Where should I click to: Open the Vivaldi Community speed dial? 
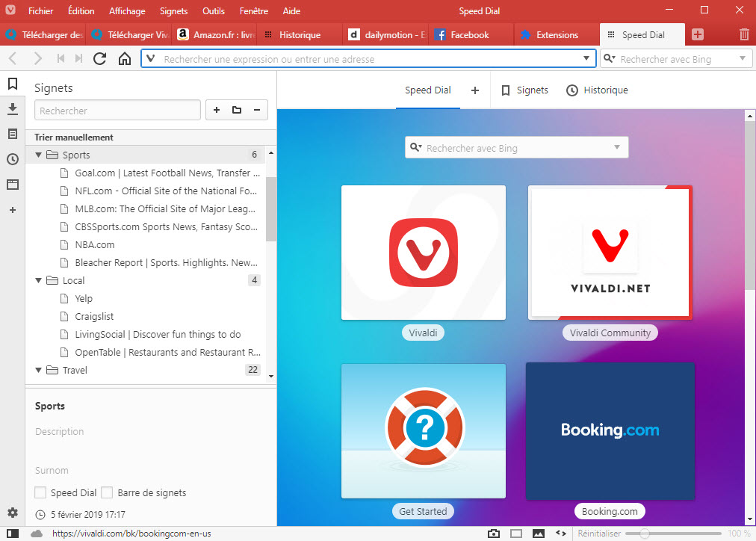pyautogui.click(x=610, y=252)
